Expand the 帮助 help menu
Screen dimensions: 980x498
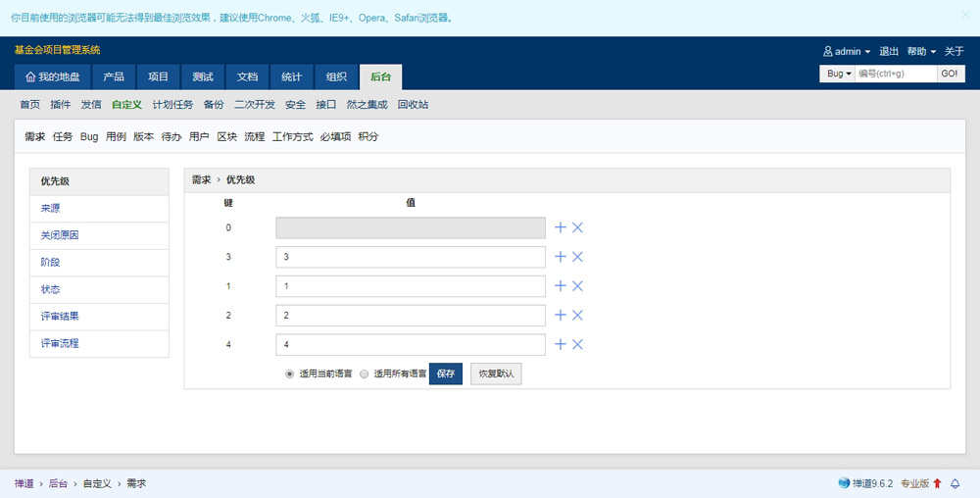click(x=921, y=51)
